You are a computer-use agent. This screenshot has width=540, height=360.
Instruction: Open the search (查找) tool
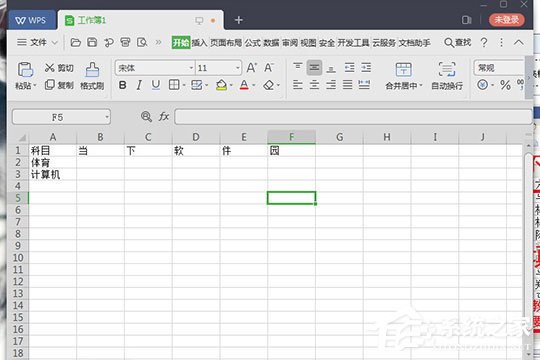coord(457,42)
